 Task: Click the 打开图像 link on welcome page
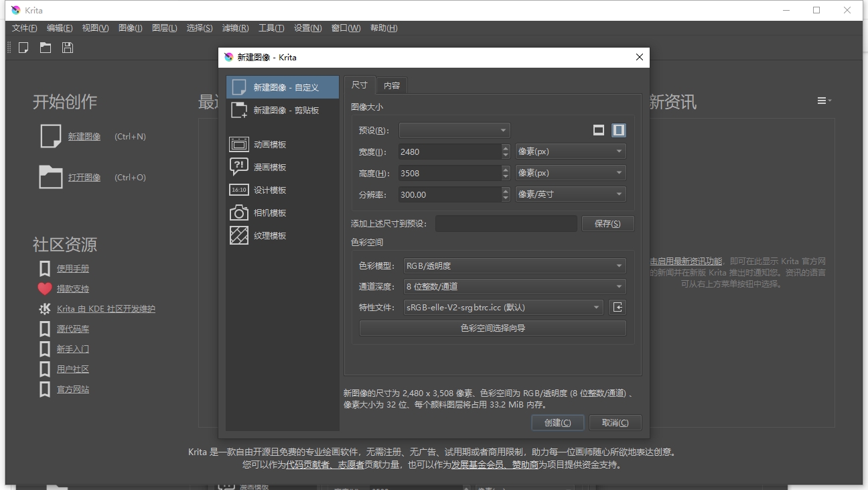click(84, 178)
